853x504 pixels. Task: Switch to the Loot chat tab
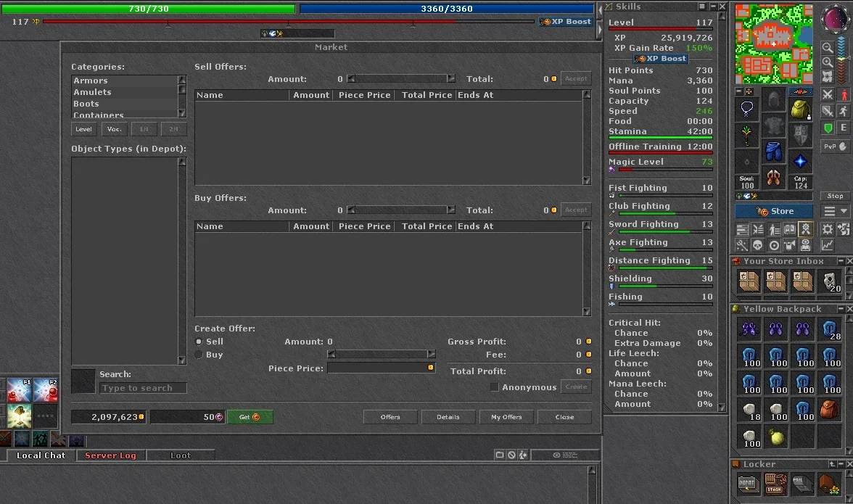click(181, 455)
